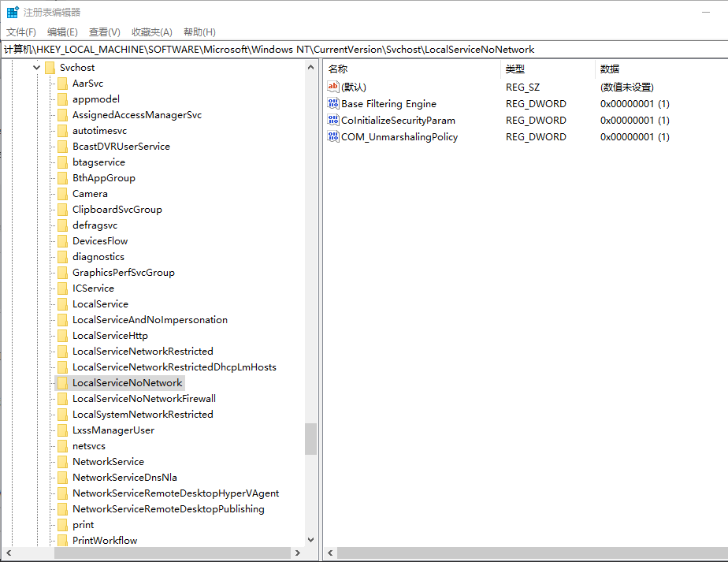Click the NetworkService folder icon

[x=63, y=462]
